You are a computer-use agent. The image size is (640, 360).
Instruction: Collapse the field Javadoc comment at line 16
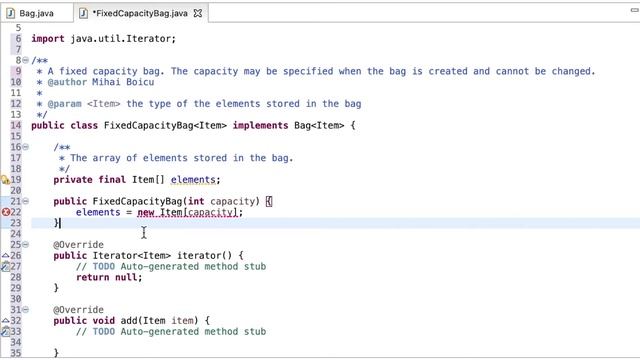[x=26, y=147]
